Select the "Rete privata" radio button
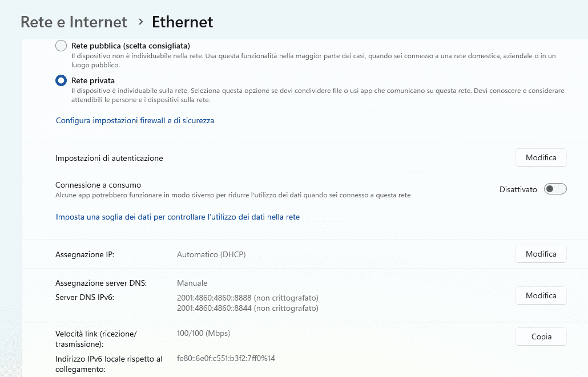Image resolution: width=588 pixels, height=377 pixels. [61, 80]
